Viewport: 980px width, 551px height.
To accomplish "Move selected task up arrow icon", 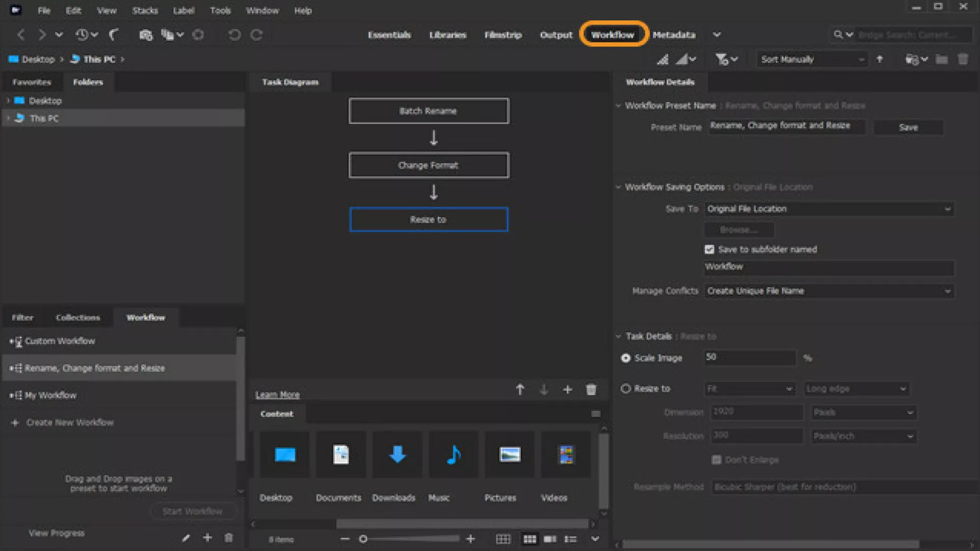I will [x=520, y=390].
